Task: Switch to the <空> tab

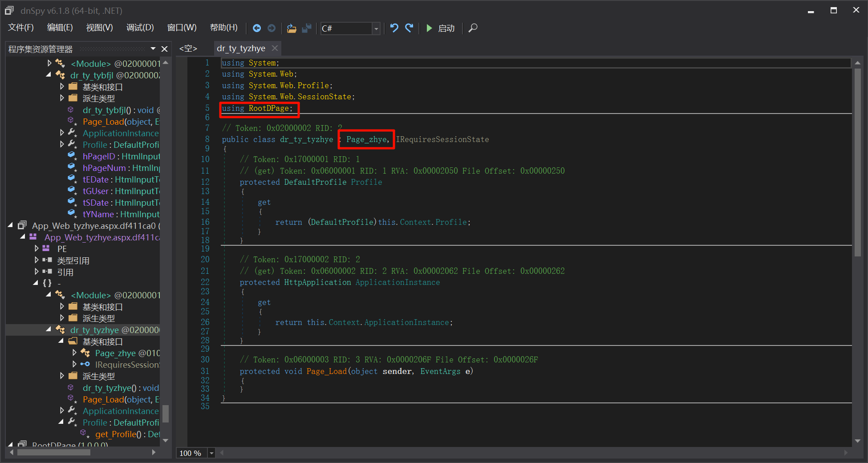Action: pos(188,49)
